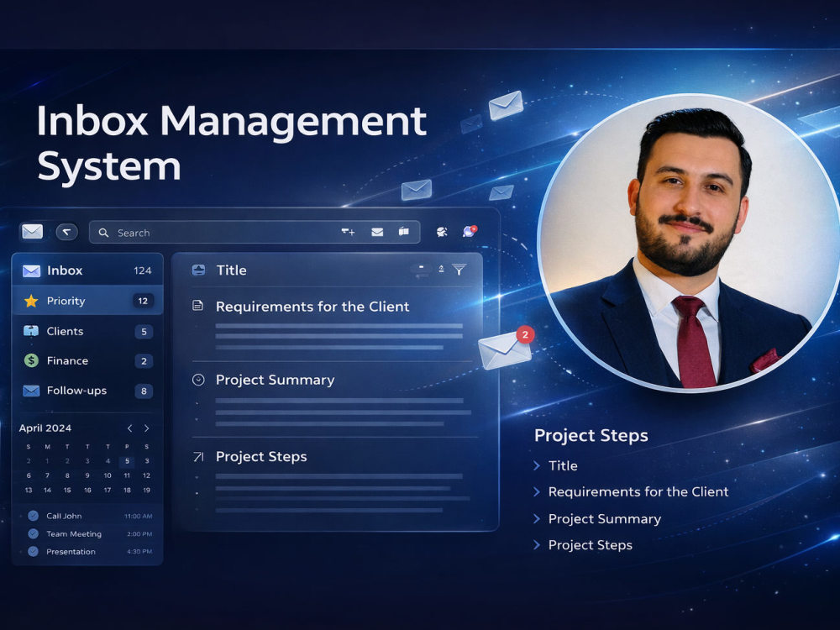Image resolution: width=840 pixels, height=630 pixels.
Task: Open the Clients folder
Action: 87,331
